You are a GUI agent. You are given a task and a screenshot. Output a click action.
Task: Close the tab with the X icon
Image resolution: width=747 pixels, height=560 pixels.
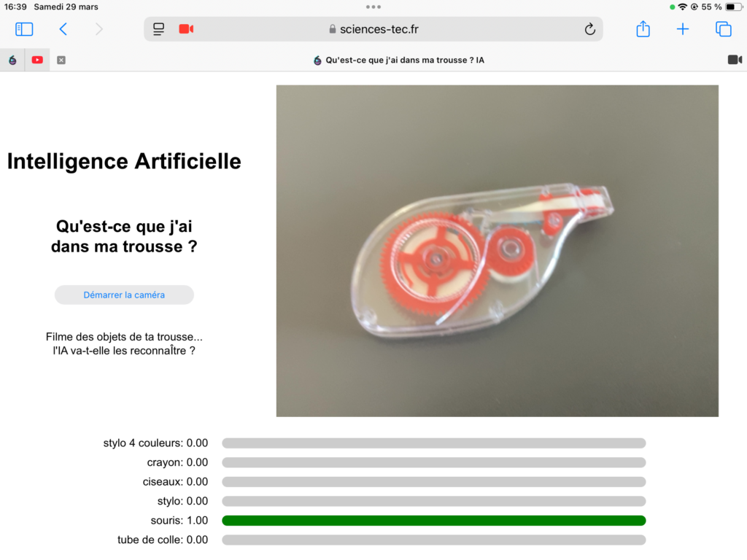coord(61,60)
